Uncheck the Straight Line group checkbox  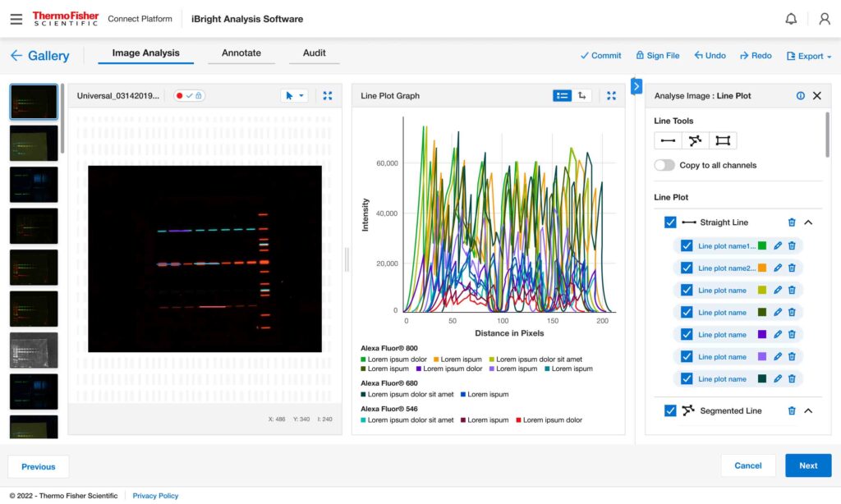point(670,222)
